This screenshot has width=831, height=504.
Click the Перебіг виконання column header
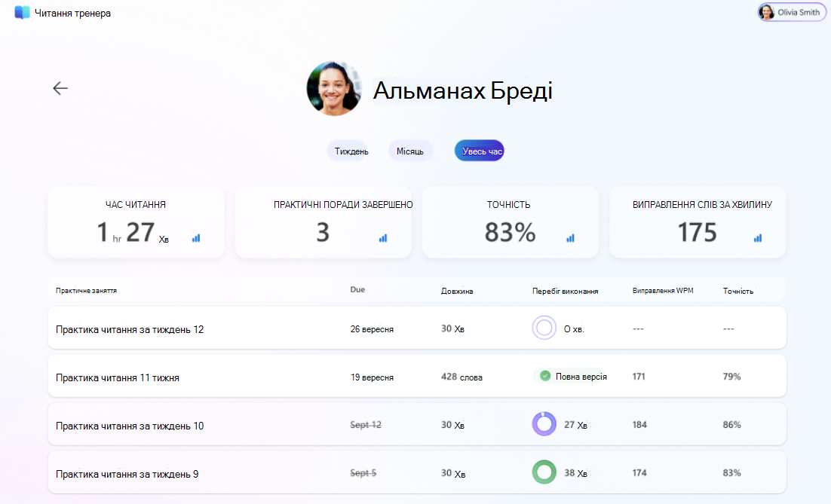pos(565,292)
